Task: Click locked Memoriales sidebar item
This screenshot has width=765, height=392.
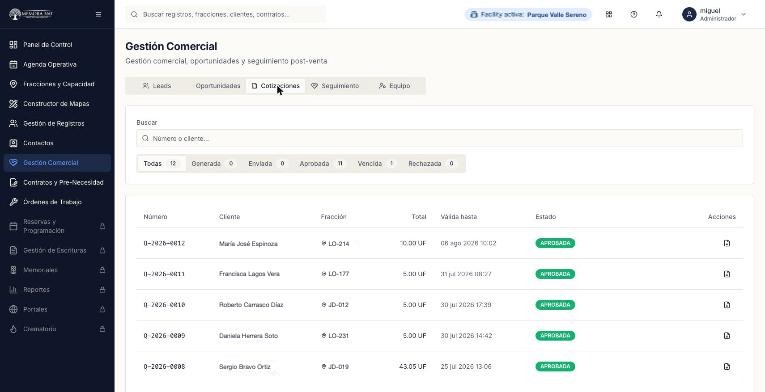Action: coord(57,270)
